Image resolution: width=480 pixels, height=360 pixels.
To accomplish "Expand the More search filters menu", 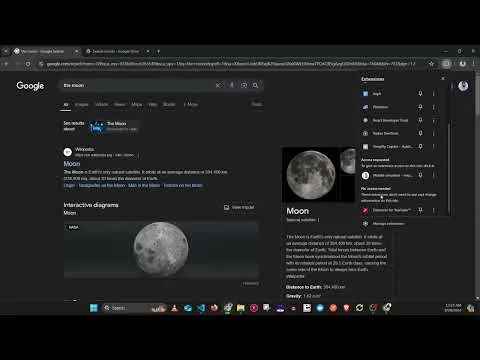I will [x=191, y=104].
